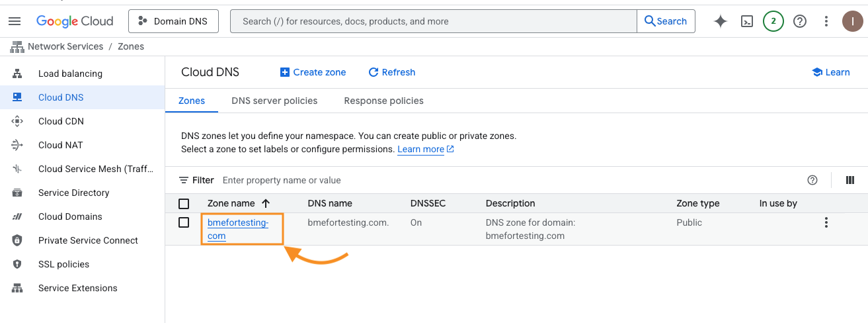Click the Filter list icon
This screenshot has height=323, width=868.
184,180
